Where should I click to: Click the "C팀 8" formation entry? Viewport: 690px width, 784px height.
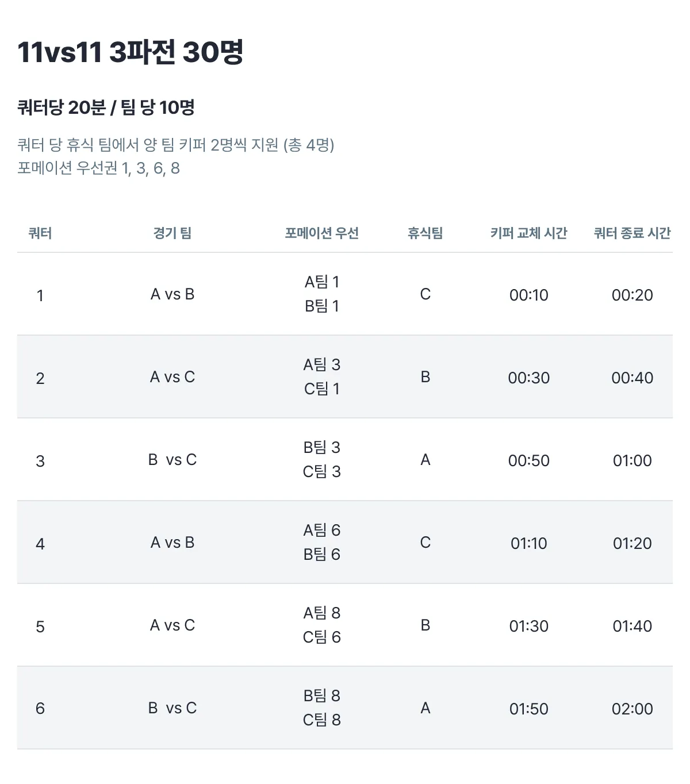322,720
